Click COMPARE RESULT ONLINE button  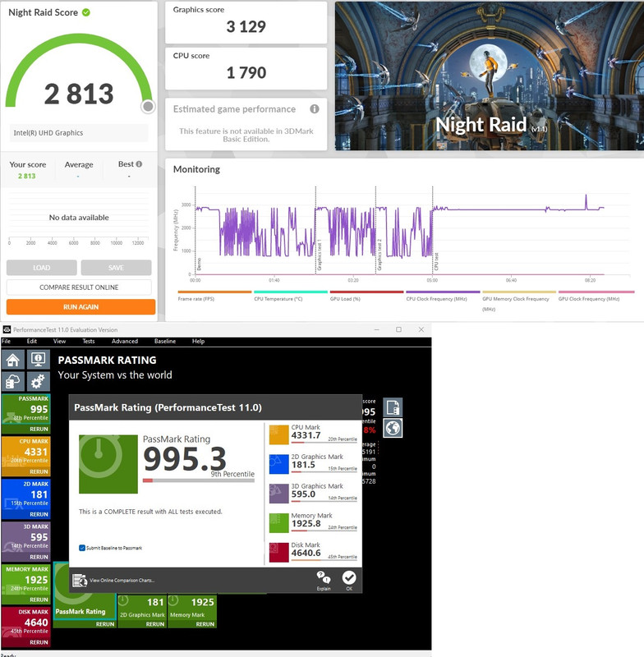pos(79,287)
